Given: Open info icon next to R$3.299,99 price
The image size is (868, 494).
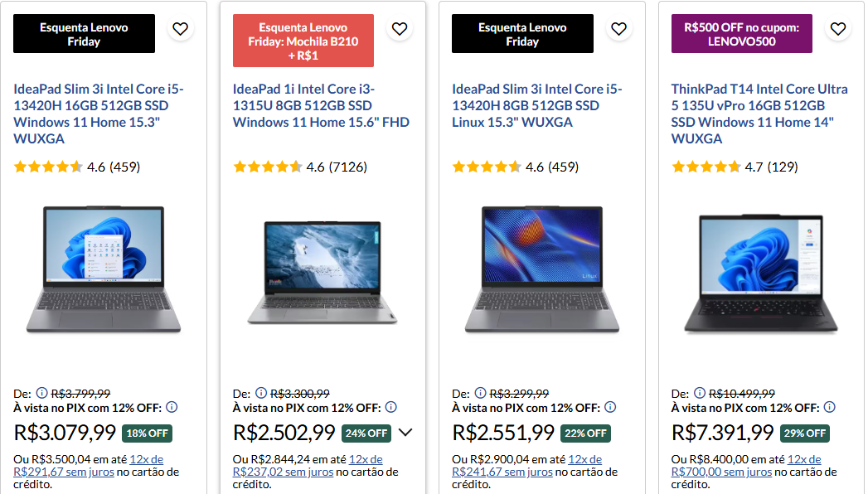Looking at the screenshot, I should 481,394.
